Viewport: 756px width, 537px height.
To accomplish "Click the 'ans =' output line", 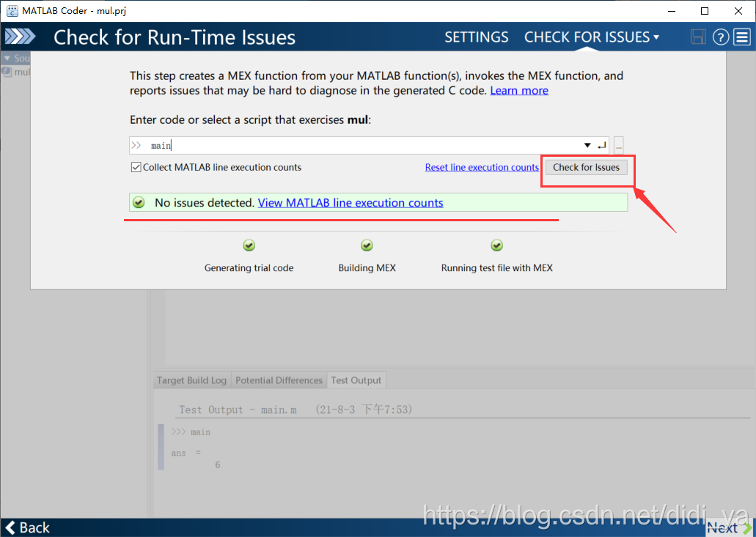I will pos(186,453).
